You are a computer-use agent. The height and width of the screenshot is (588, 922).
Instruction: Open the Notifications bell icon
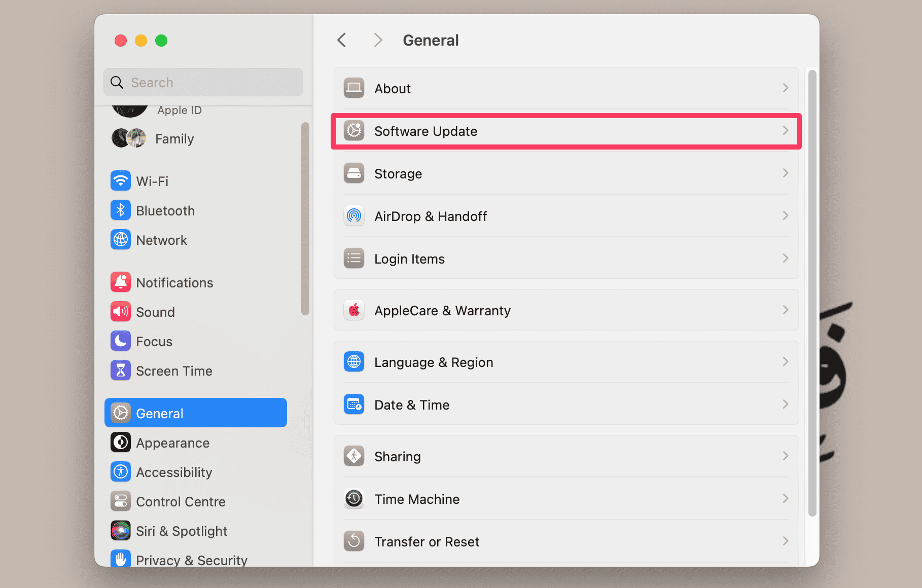121,282
